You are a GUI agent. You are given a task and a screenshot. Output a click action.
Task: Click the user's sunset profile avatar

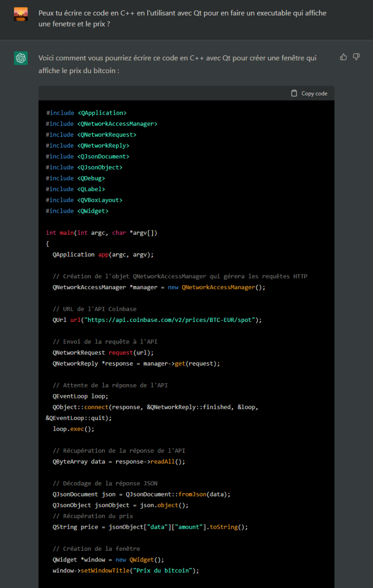tap(21, 14)
